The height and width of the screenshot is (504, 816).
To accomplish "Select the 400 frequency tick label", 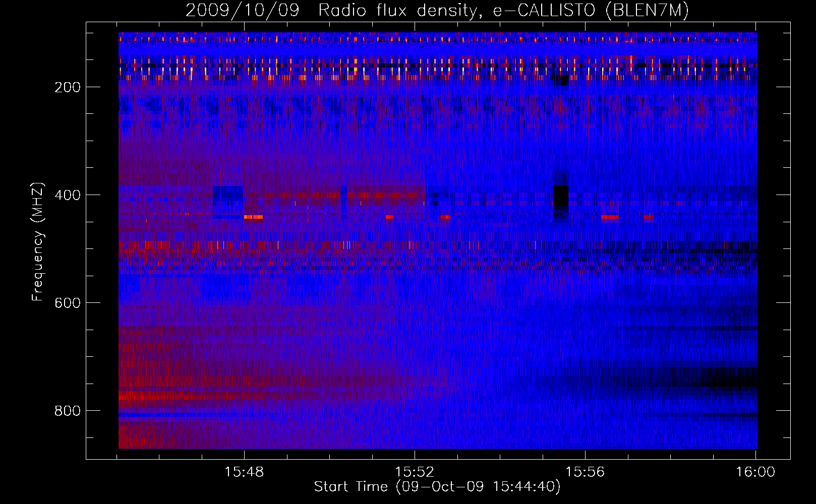I will (68, 195).
